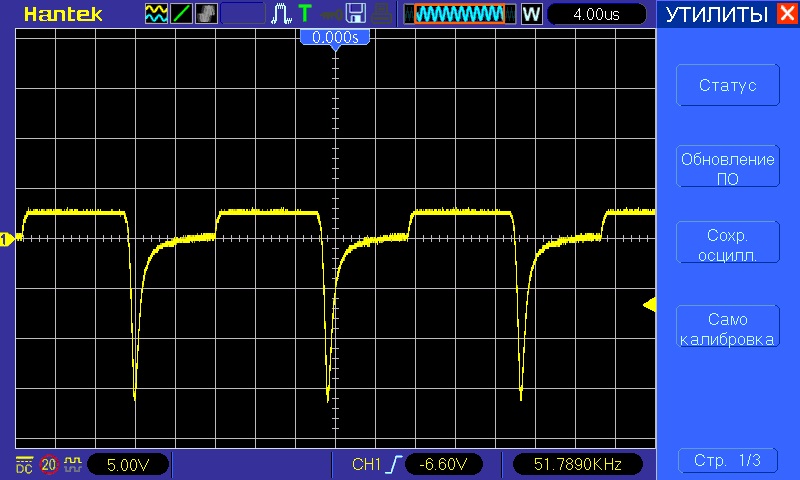
Task: Click the W window indicator icon
Action: [x=531, y=14]
